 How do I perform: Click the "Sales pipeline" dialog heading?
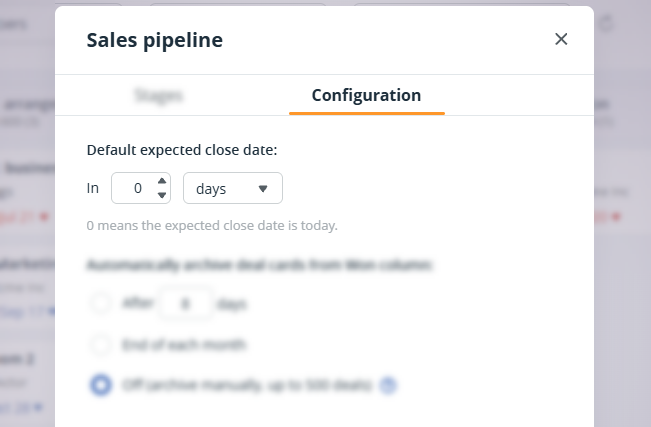point(154,40)
